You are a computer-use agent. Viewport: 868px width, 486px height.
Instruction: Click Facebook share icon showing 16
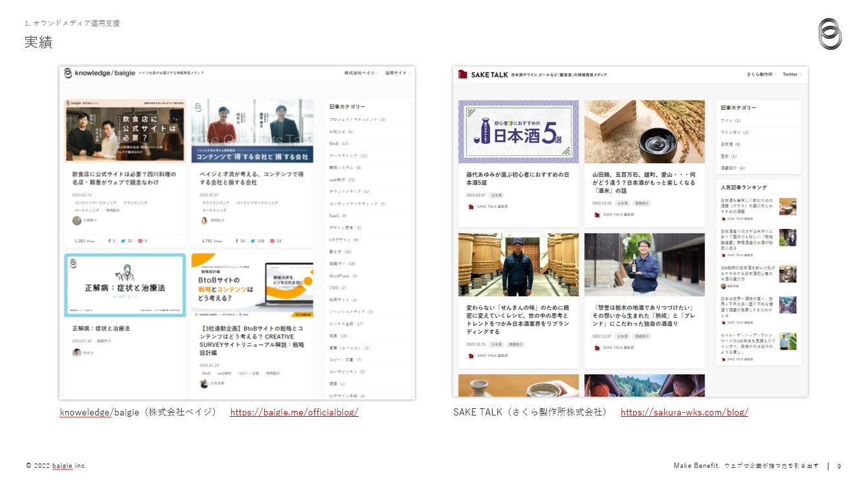click(x=236, y=241)
